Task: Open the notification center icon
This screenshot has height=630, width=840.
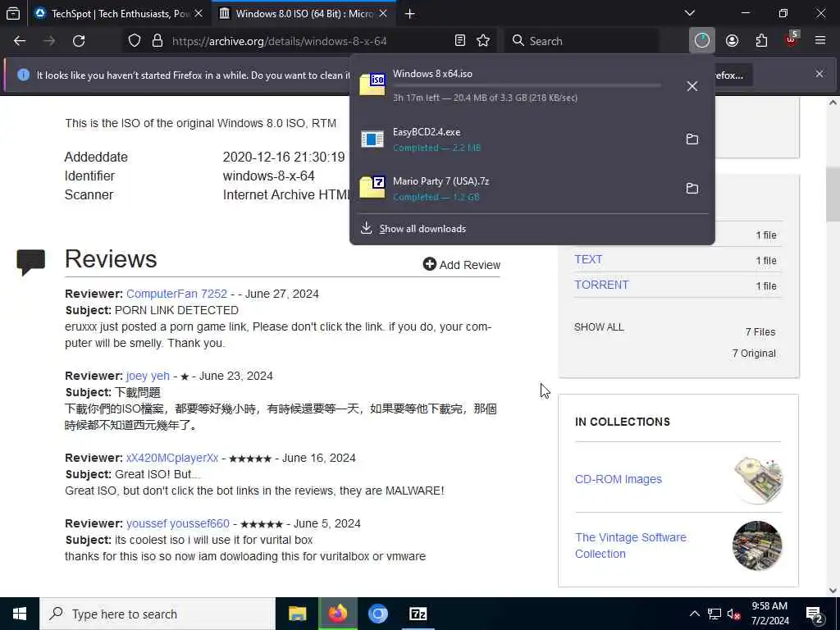Action: pos(815,615)
